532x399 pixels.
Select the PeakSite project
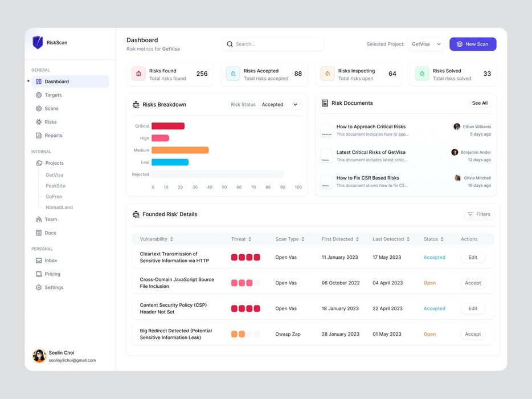[55, 186]
